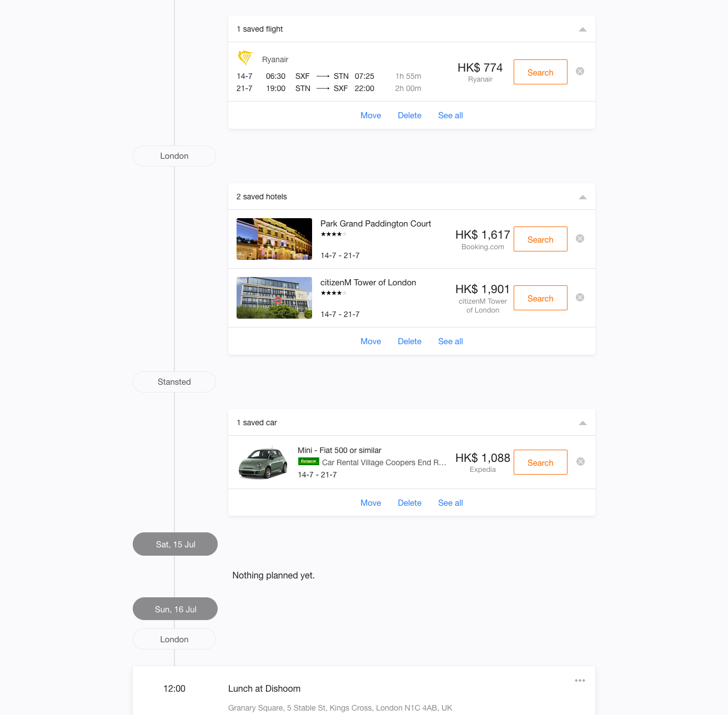Click the Booking.com provider label
This screenshot has width=728, height=715.
pyautogui.click(x=483, y=247)
